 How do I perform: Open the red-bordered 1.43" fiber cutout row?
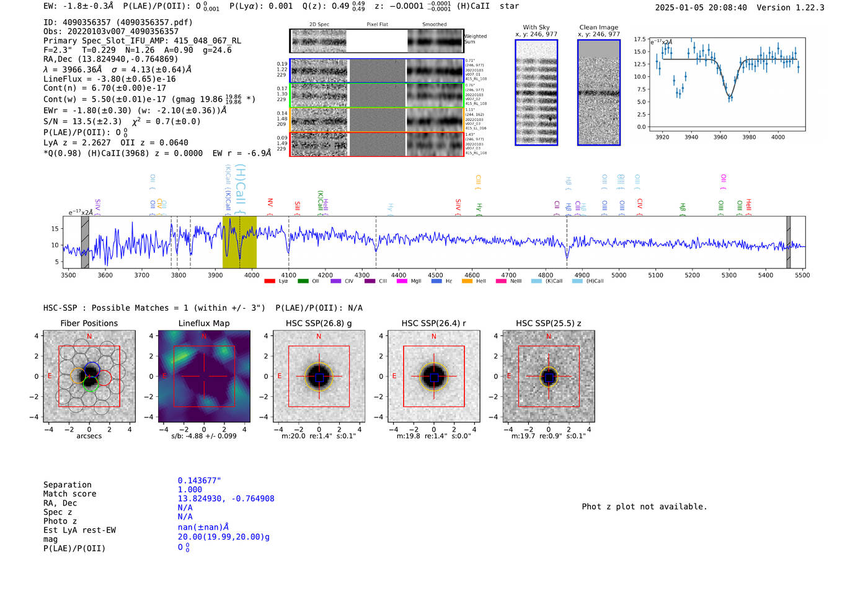(377, 144)
